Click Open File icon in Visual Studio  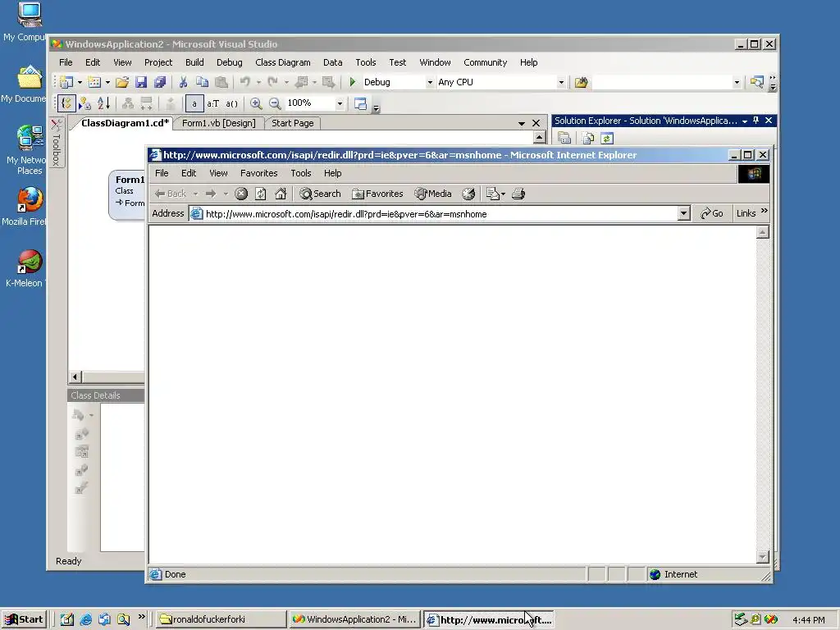coord(122,82)
